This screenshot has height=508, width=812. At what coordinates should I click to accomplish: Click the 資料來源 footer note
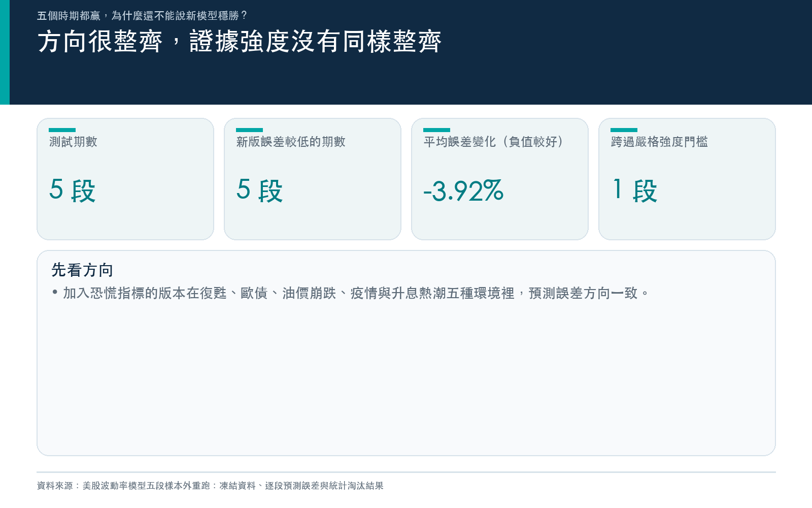click(210, 486)
